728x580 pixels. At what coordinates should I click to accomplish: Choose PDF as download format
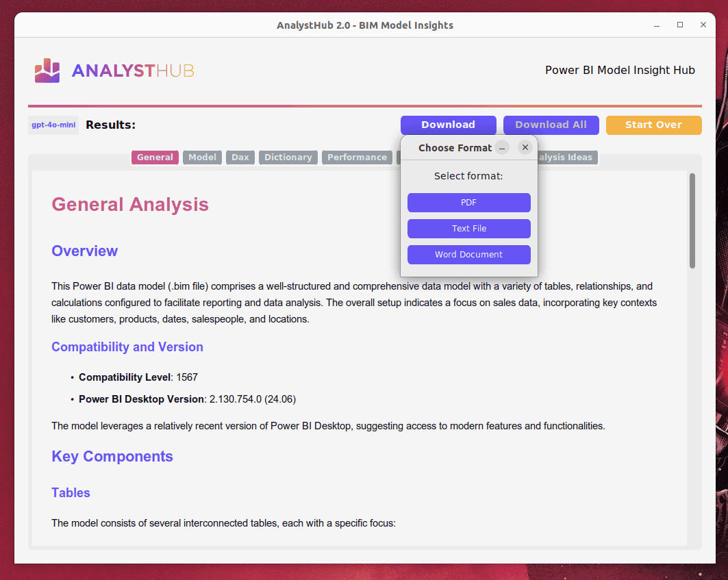tap(469, 203)
